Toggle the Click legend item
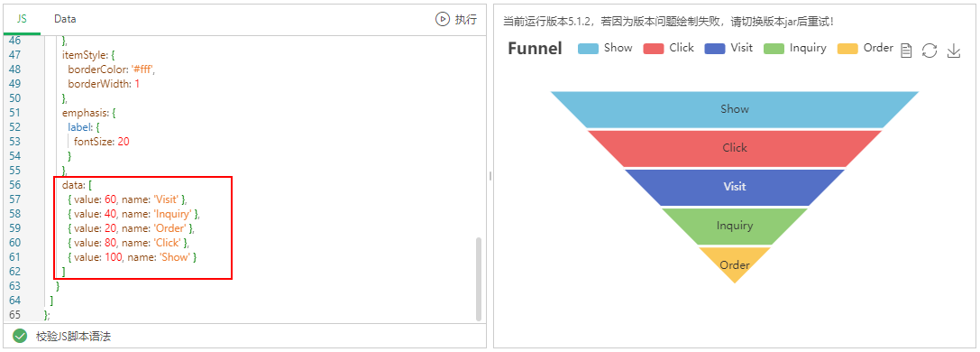 [x=669, y=48]
